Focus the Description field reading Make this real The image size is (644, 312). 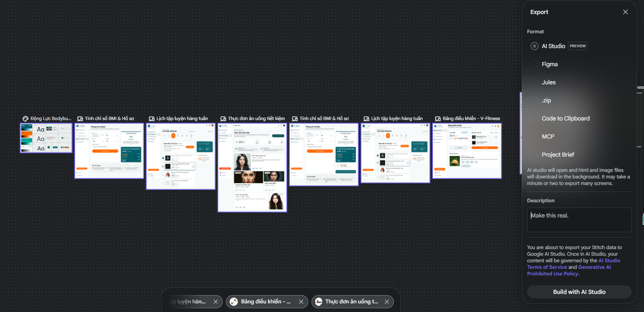579,220
